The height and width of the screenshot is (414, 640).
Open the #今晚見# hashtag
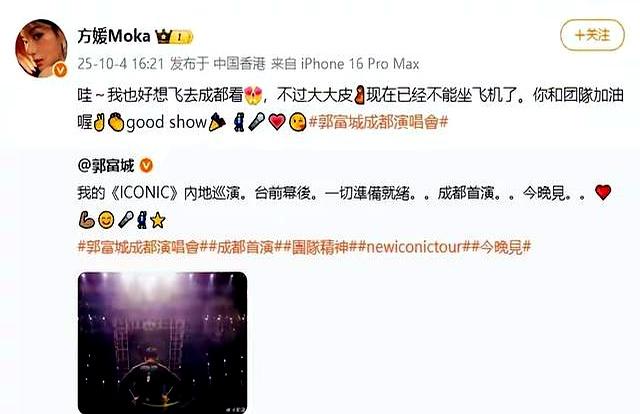[x=501, y=247]
